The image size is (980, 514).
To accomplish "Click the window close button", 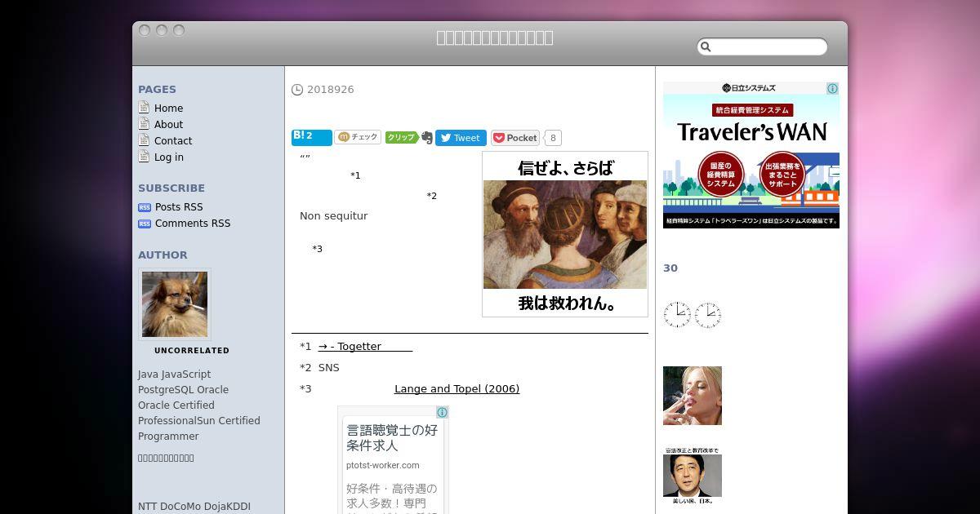I will pyautogui.click(x=145, y=30).
